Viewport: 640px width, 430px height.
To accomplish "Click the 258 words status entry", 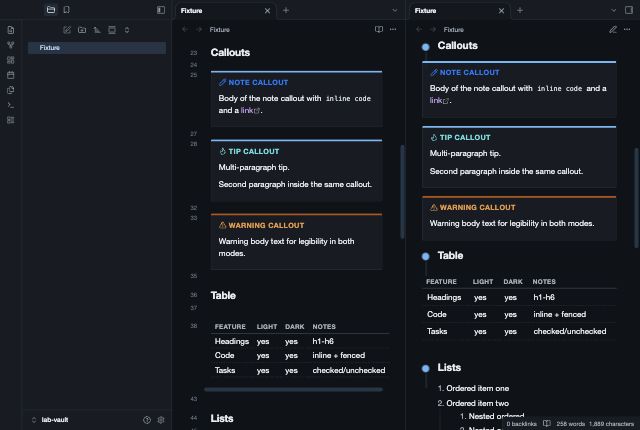I will (x=570, y=424).
